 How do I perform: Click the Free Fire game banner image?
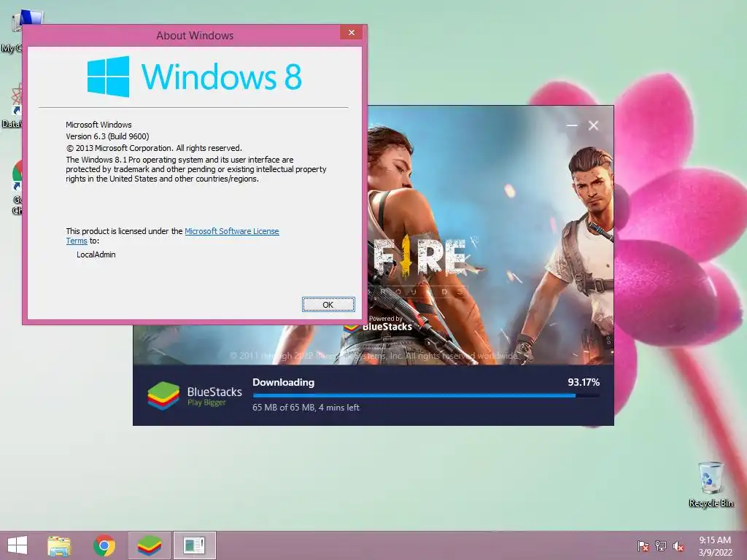pyautogui.click(x=491, y=236)
